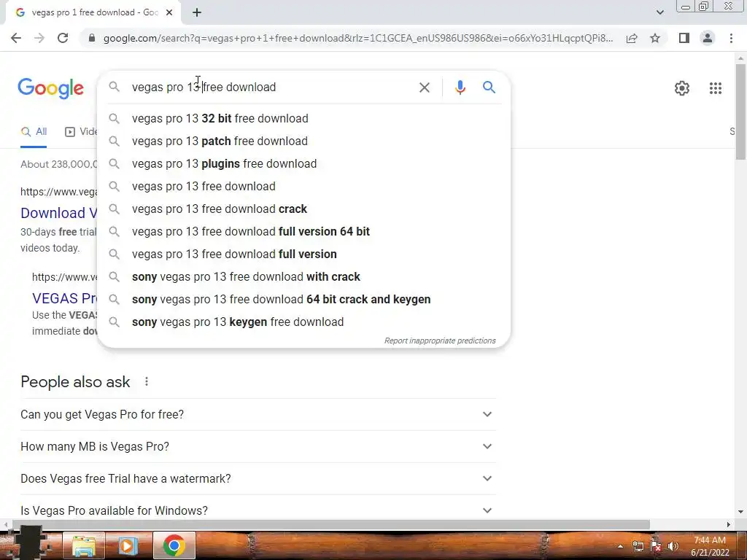Pick 'sony vegas pro 13 keygen free download'
The height and width of the screenshot is (560, 747).
tap(303, 322)
